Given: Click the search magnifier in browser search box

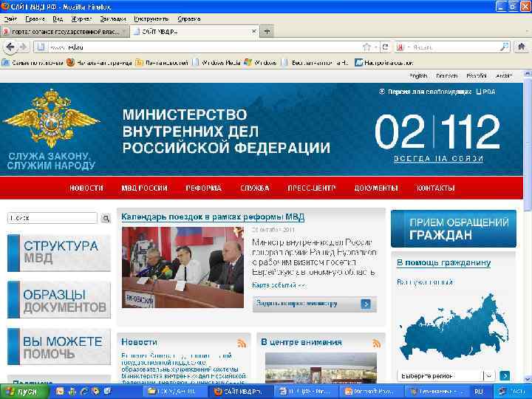Looking at the screenshot, I should 505,47.
